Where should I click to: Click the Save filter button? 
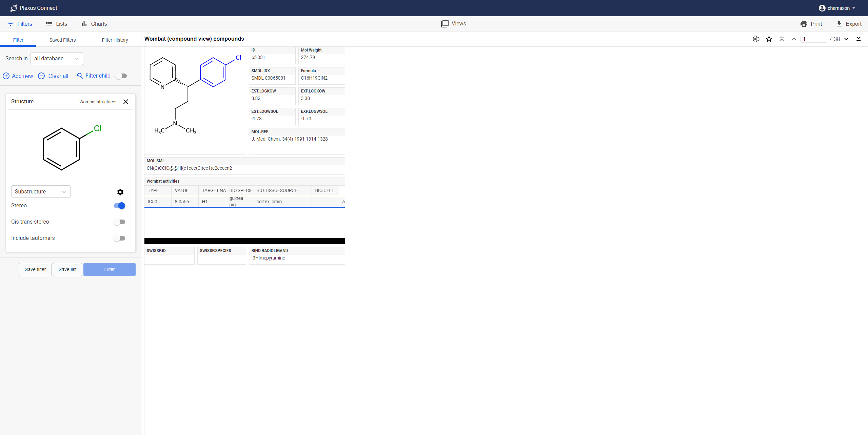tap(35, 269)
